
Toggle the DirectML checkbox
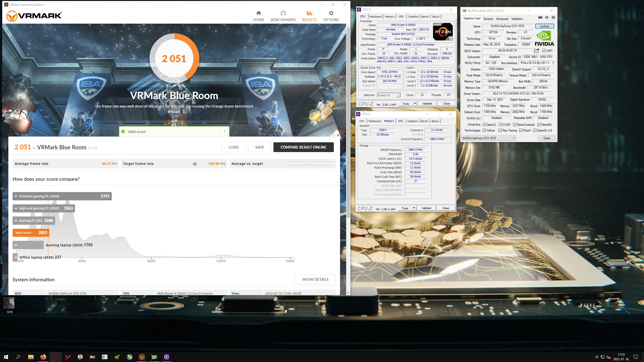point(539,125)
